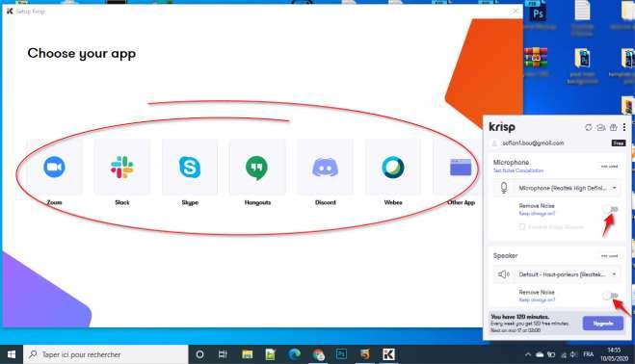Tick the greyed checkbox under Microphone Remove Noise
Screen dimensions: 635x364
522,226
